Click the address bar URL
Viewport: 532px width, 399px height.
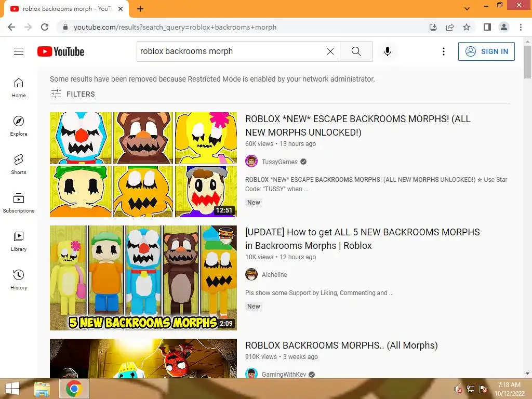click(175, 27)
